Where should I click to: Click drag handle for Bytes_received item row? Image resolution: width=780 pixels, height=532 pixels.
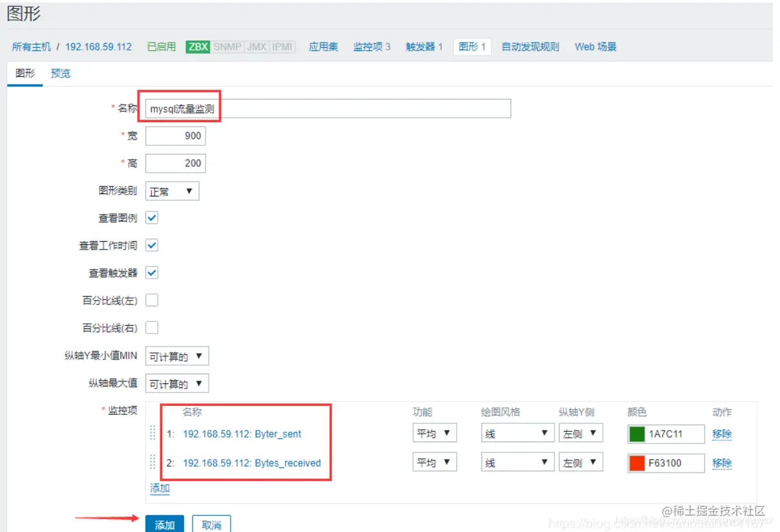pos(153,462)
